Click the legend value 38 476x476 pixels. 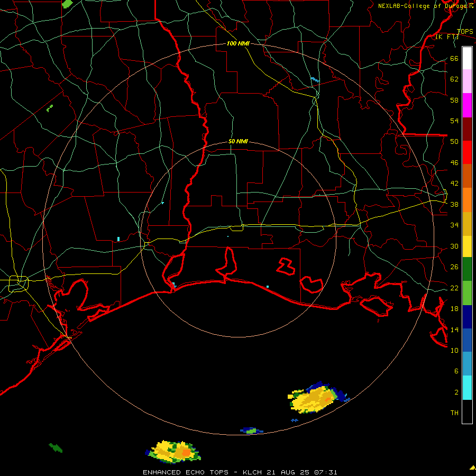point(454,204)
